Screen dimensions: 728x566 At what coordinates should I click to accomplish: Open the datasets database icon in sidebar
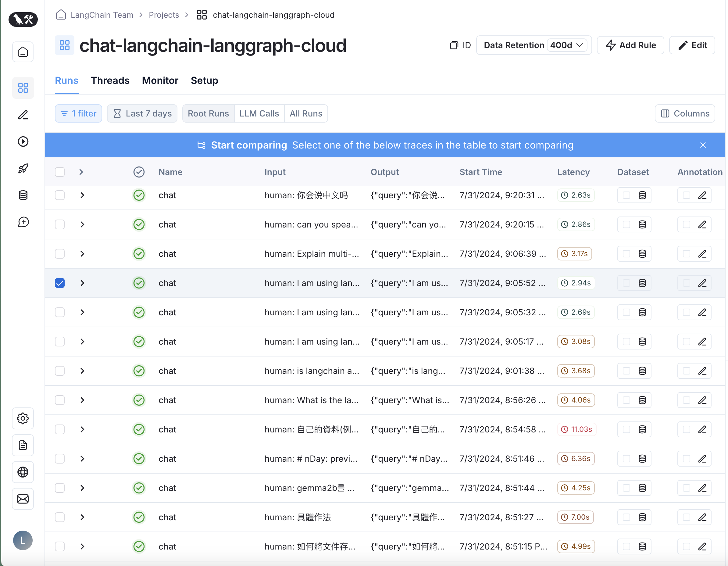pos(23,195)
